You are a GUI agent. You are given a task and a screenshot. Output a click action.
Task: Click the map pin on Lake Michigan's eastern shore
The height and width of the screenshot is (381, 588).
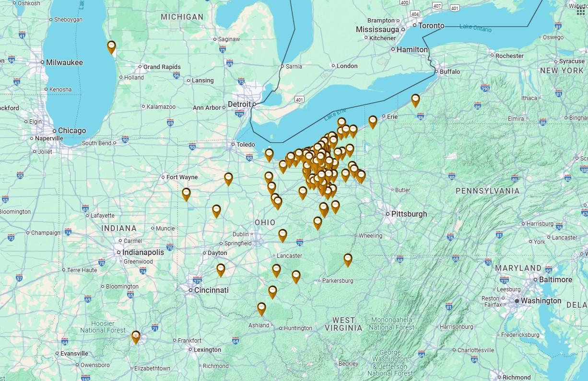click(111, 46)
